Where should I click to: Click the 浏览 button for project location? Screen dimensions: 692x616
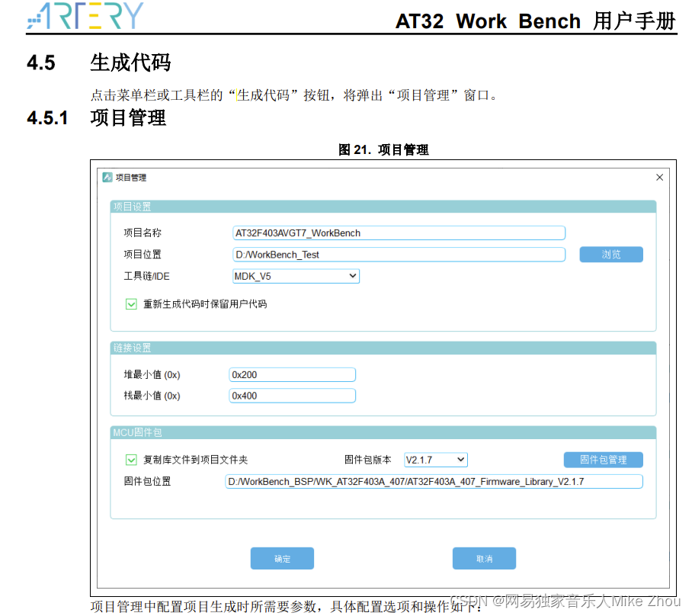611,254
